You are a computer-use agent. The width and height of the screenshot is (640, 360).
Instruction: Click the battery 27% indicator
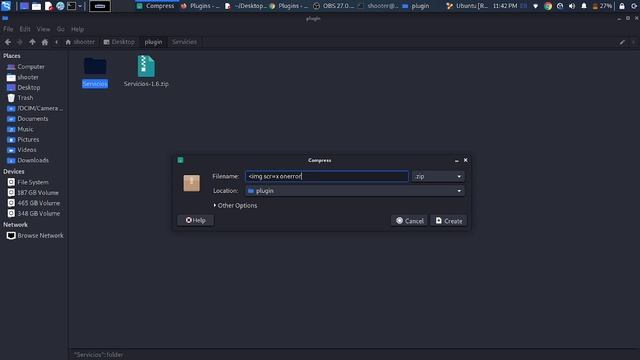(x=602, y=6)
